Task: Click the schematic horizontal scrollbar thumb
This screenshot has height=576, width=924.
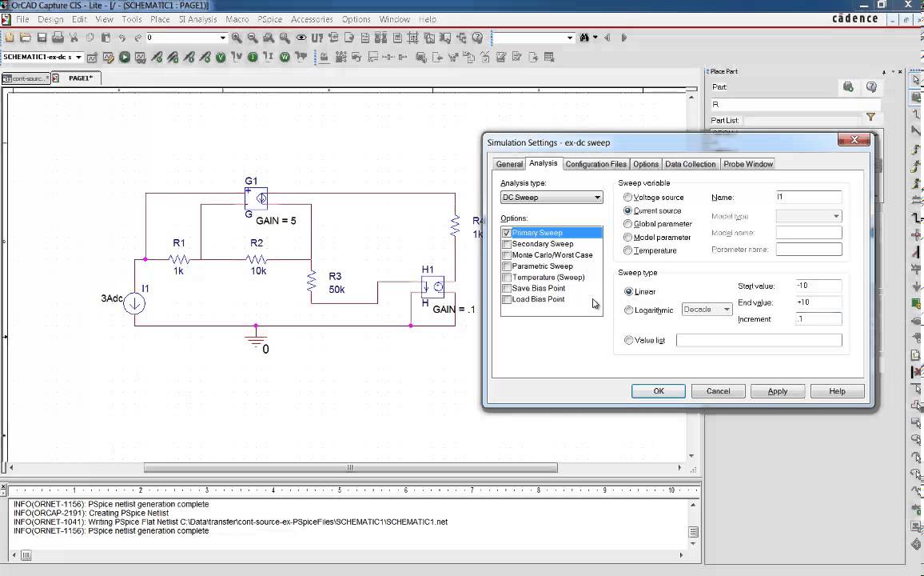Action: pos(351,468)
